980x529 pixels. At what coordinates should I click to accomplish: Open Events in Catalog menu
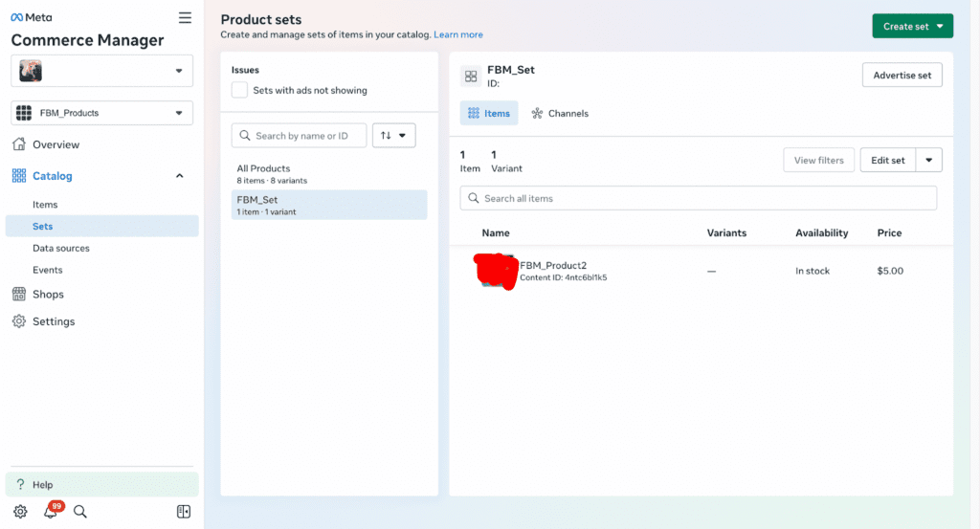pos(48,270)
